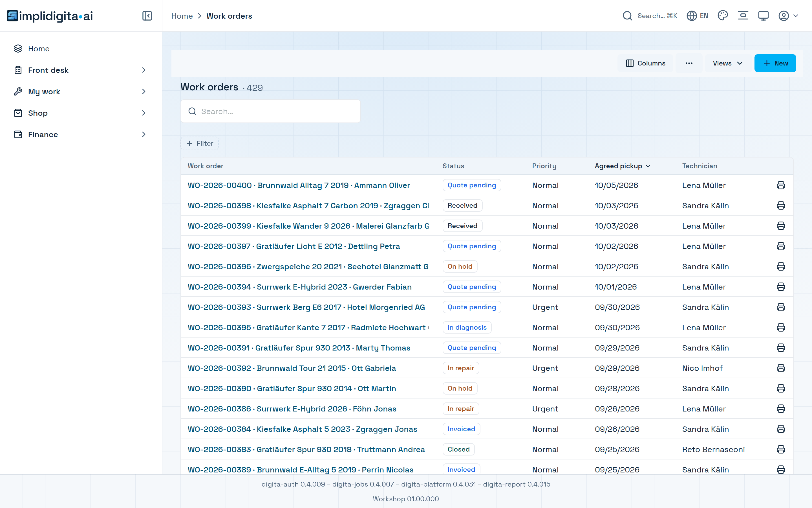812x508 pixels.
Task: Click the monitor display mode icon
Action: pyautogui.click(x=763, y=16)
